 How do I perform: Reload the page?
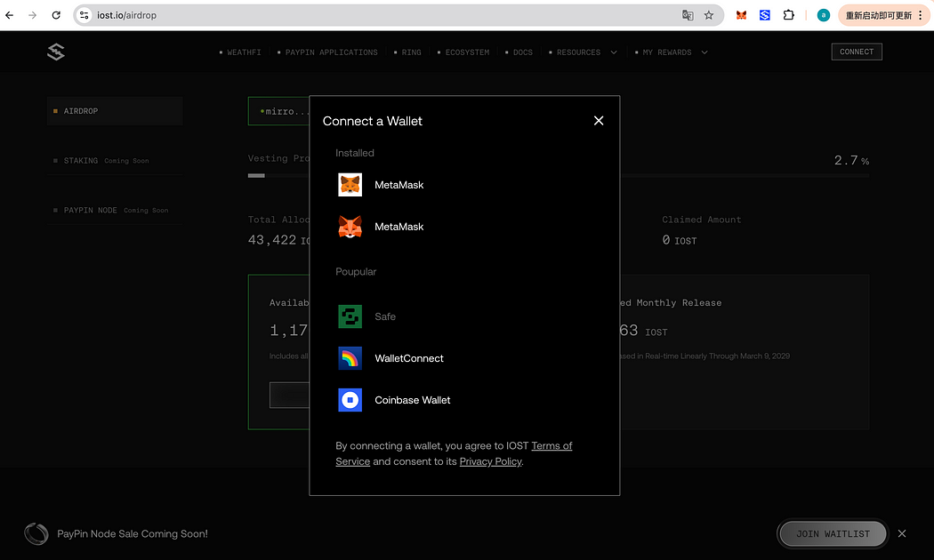click(x=56, y=15)
